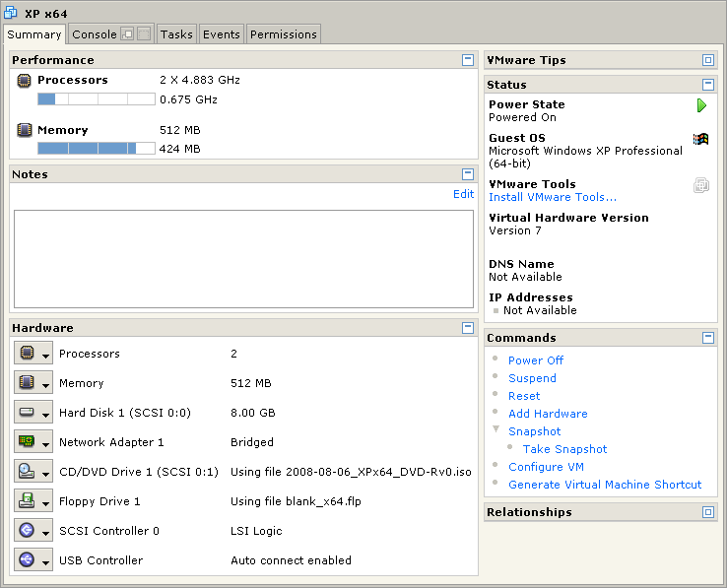Expand the VMware Tips panel
This screenshot has height=588, width=727.
(708, 60)
